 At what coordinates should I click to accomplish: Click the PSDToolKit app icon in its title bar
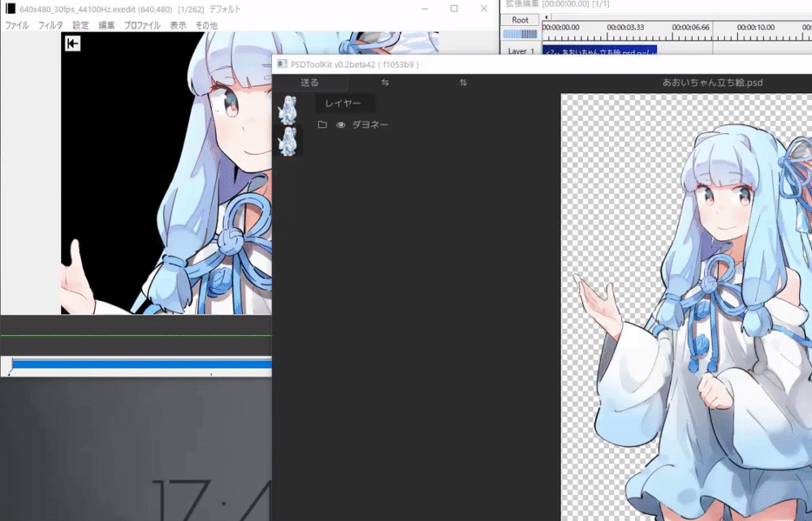point(282,63)
